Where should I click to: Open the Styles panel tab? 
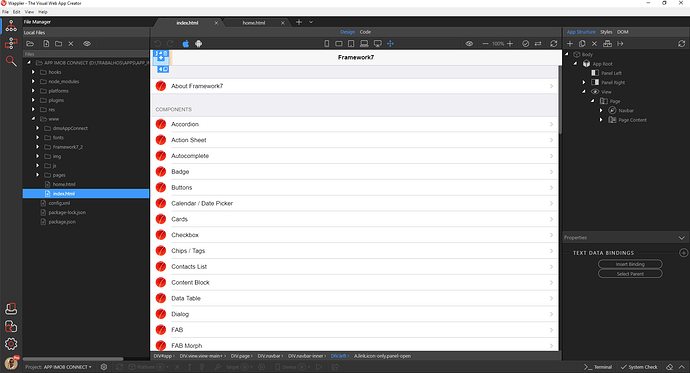pyautogui.click(x=606, y=32)
